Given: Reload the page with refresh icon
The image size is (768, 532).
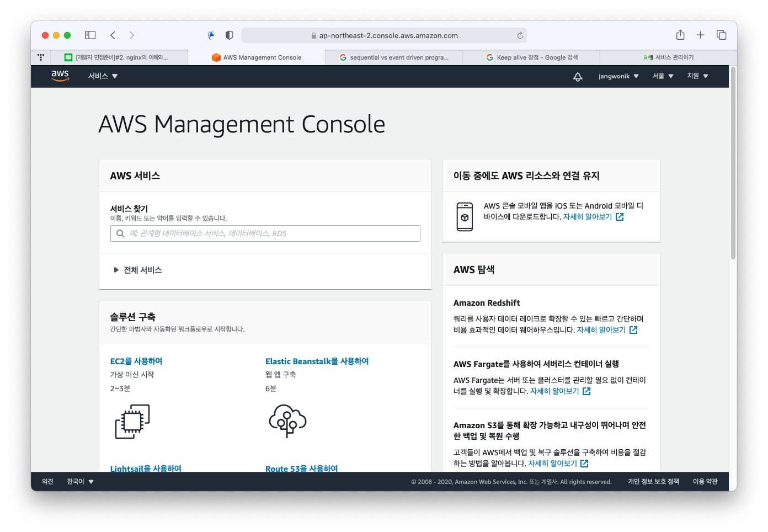Looking at the screenshot, I should pos(520,35).
